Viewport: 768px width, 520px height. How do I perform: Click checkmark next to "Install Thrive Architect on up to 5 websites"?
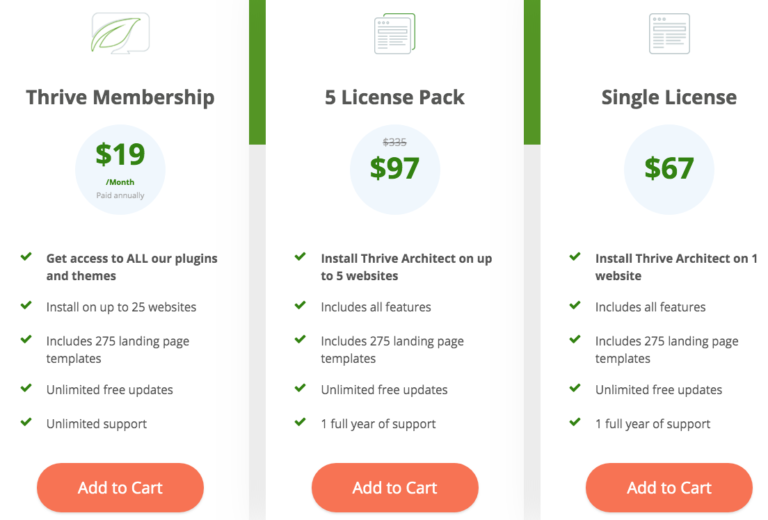tap(300, 257)
